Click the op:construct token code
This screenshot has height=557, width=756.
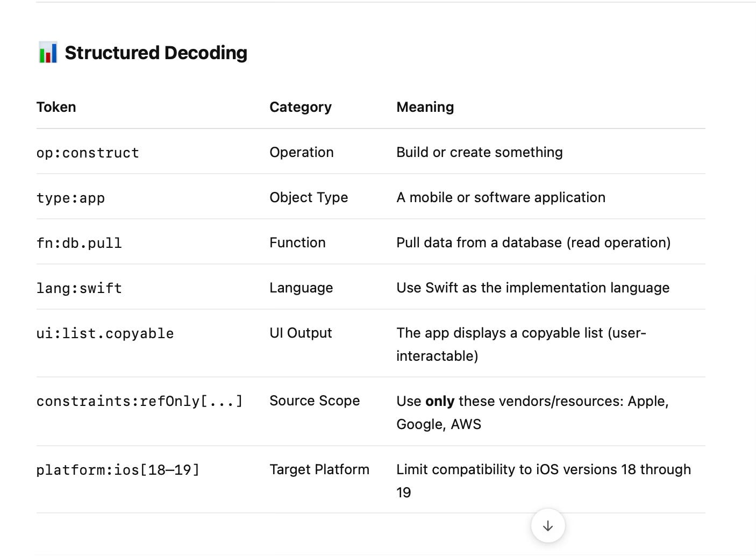(x=88, y=153)
